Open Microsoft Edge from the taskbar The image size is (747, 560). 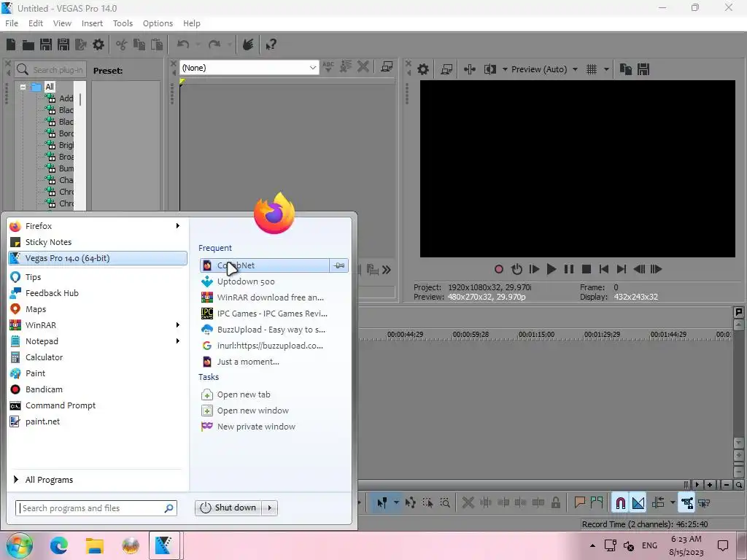(x=59, y=545)
